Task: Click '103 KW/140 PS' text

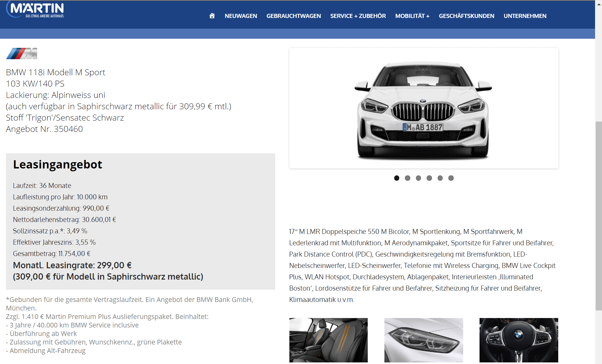Action: [x=35, y=84]
